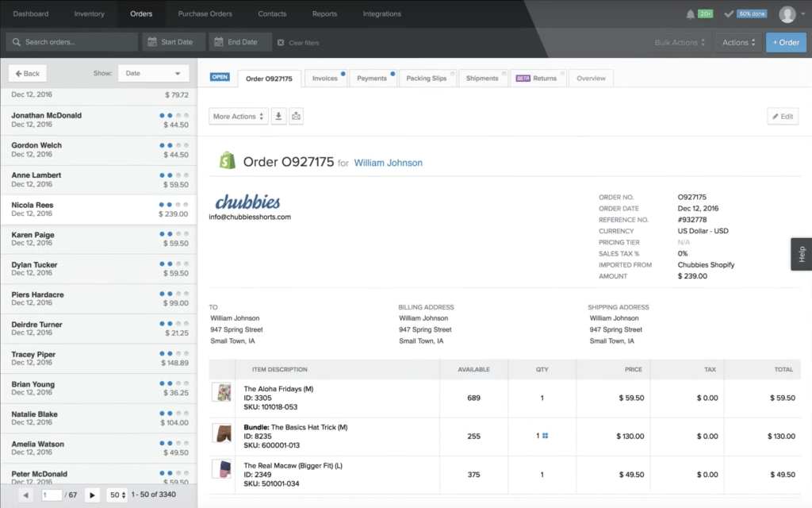Image resolution: width=812 pixels, height=508 pixels.
Task: Select Tracey Piper order row
Action: click(x=98, y=359)
